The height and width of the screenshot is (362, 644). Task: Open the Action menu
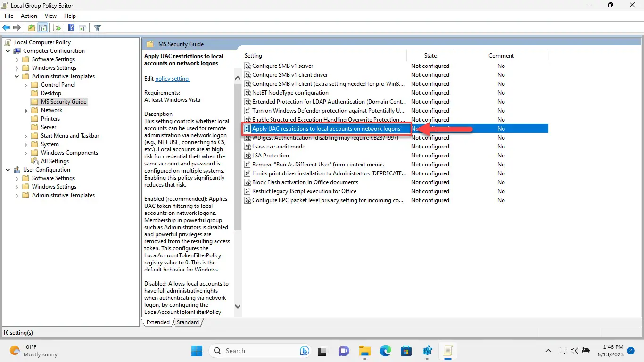coord(29,16)
